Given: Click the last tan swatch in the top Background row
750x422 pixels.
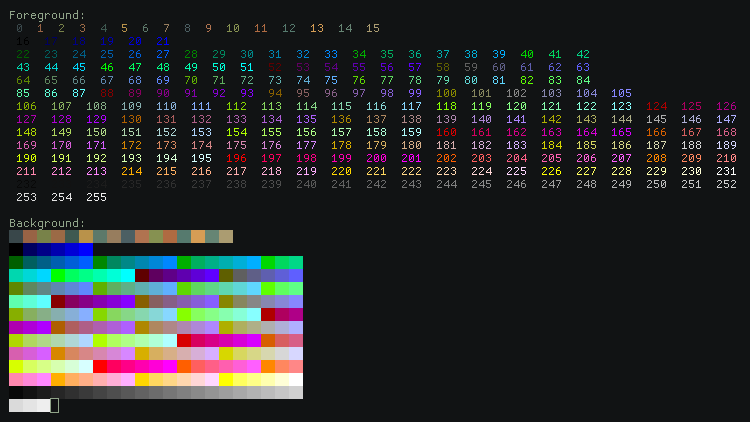Looking at the screenshot, I should [226, 237].
